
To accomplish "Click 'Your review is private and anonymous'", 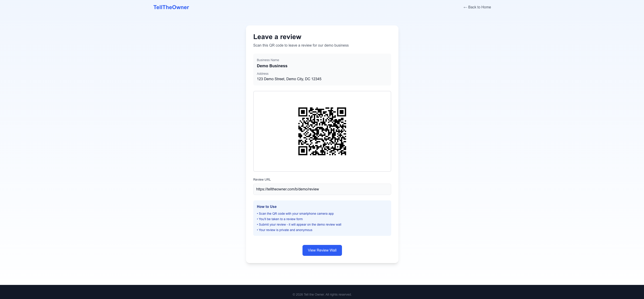I will click(x=285, y=230).
